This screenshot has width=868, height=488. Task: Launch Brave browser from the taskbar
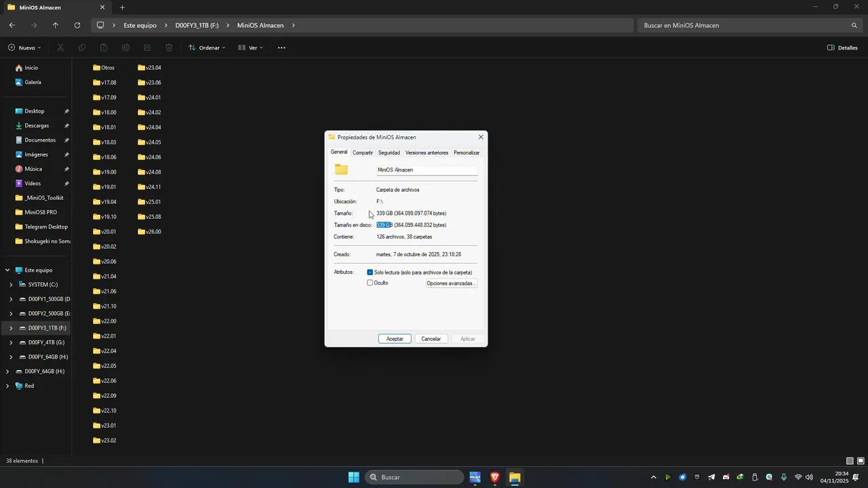click(x=495, y=477)
